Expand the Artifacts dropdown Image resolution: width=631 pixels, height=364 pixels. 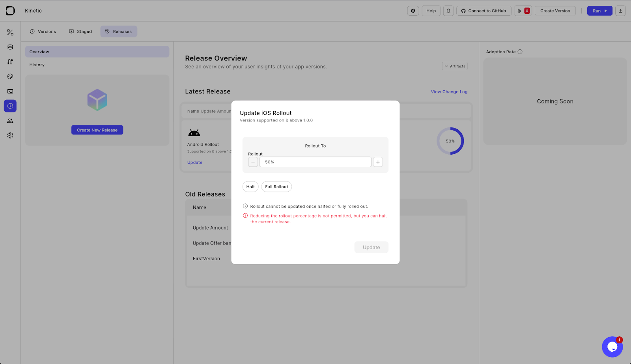tap(455, 66)
